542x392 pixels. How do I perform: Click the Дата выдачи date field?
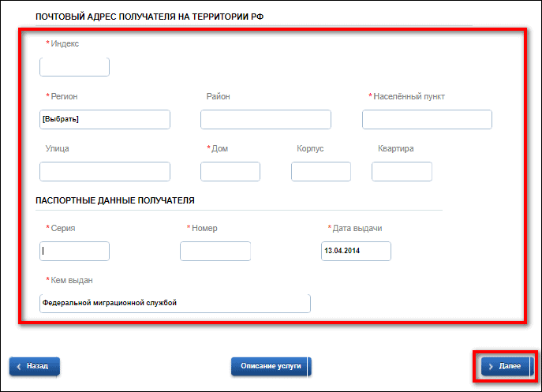pos(356,252)
